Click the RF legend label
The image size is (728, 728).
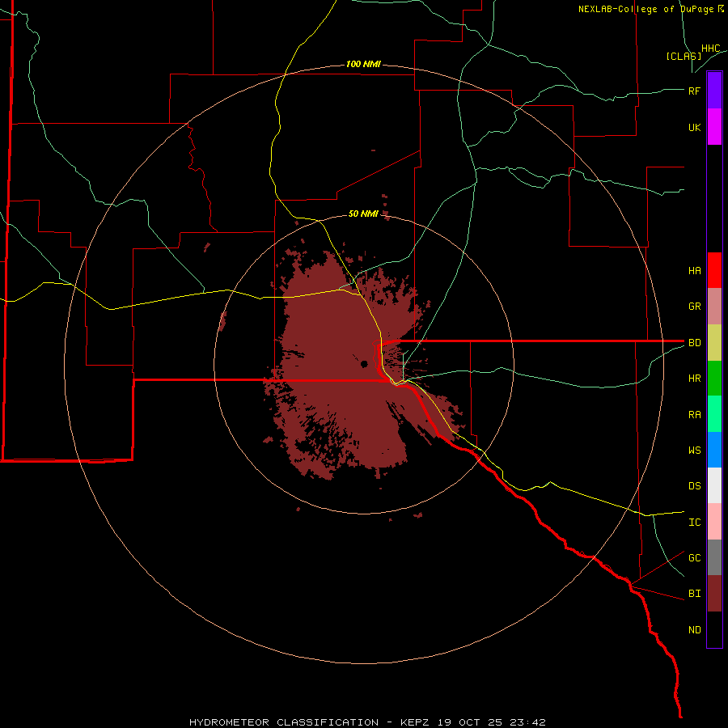point(694,91)
